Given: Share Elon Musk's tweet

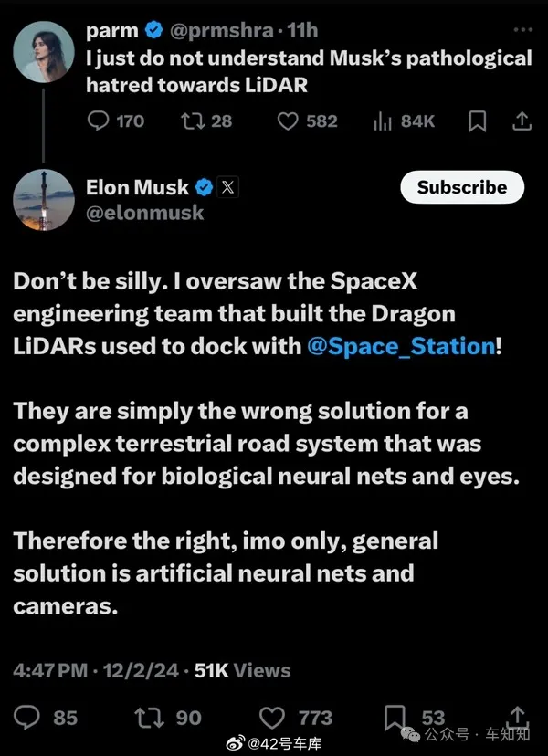Looking at the screenshot, I should point(518,717).
